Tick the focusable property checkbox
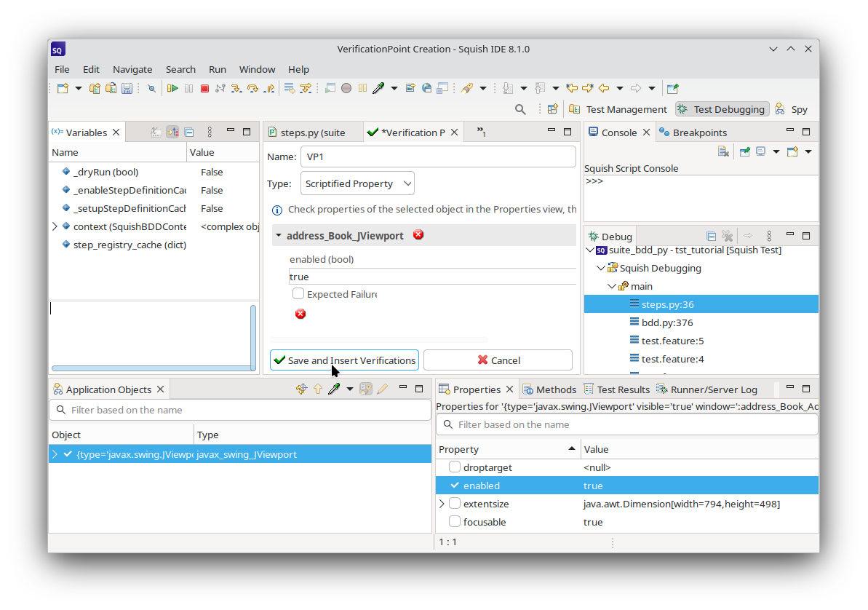868x610 pixels. [x=455, y=522]
